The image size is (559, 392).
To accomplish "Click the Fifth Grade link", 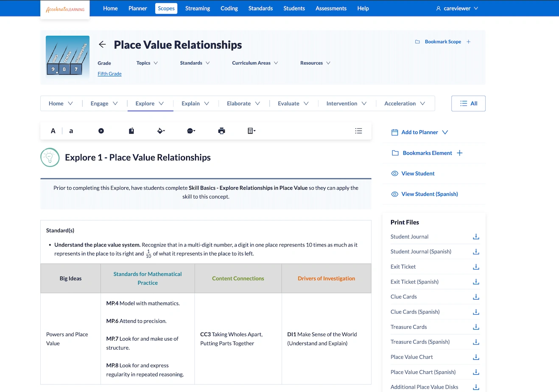I will (x=109, y=74).
